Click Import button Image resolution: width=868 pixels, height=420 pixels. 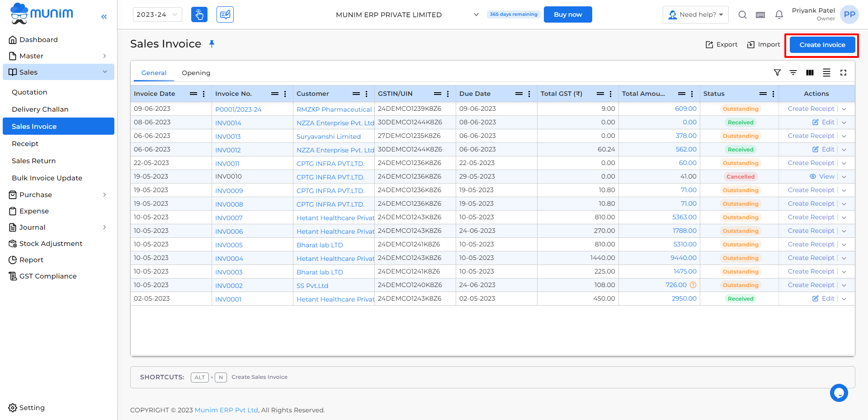coord(764,44)
